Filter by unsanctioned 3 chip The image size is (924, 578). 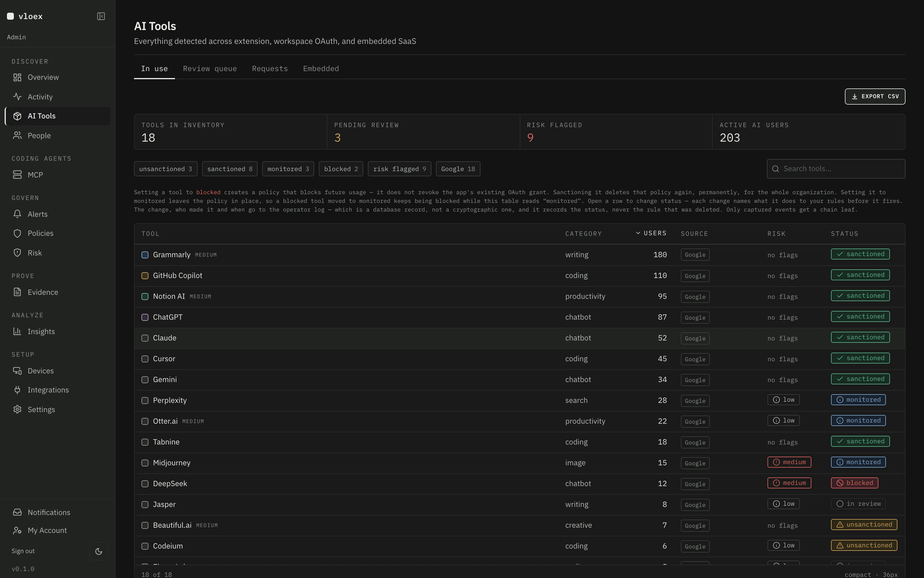click(x=166, y=169)
